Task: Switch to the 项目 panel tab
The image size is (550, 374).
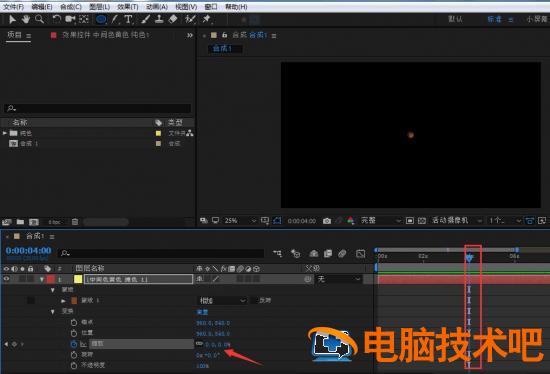Action: [15, 35]
